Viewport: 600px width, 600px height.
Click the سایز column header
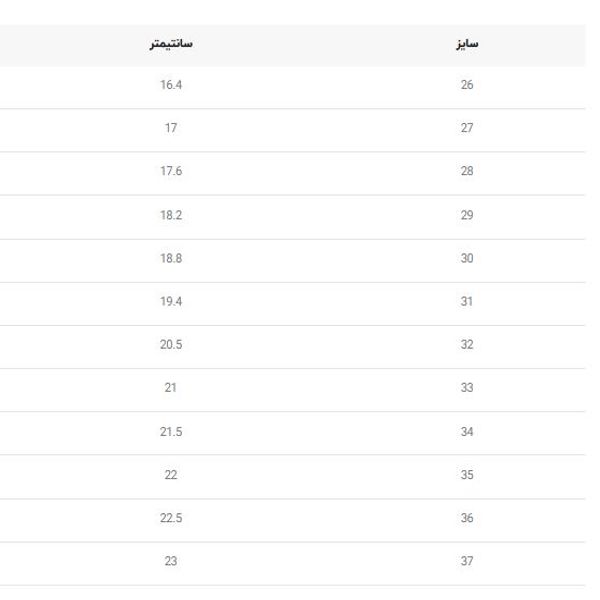click(x=467, y=45)
